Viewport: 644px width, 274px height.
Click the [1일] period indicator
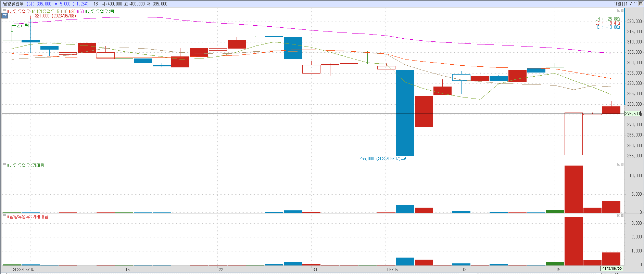(618, 4)
